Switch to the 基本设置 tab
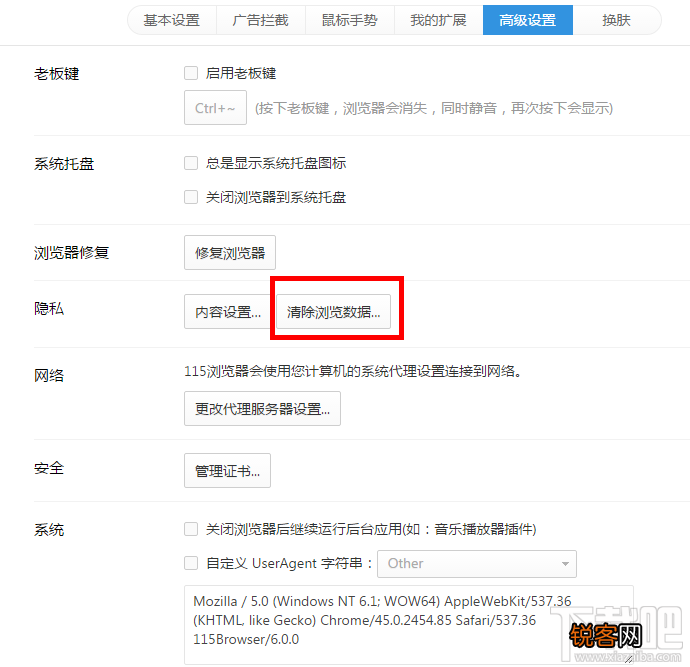Viewport: 690px width, 667px height. pyautogui.click(x=172, y=20)
